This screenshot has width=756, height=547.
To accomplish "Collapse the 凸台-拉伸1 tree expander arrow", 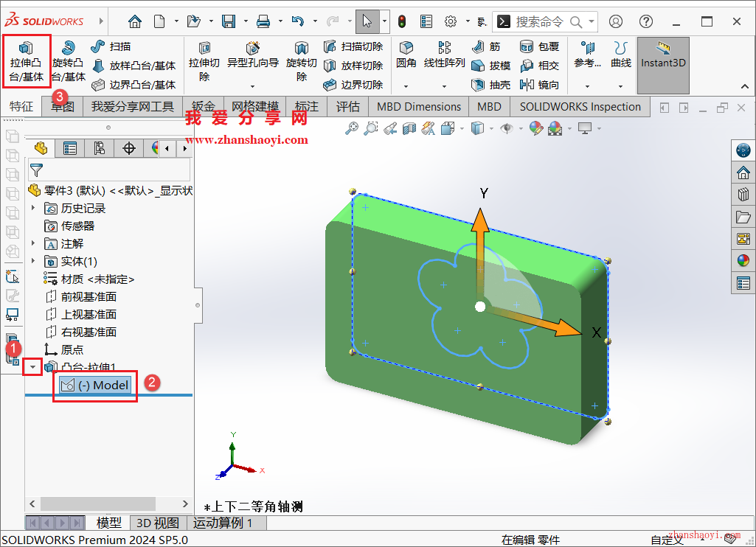I will 32,366.
